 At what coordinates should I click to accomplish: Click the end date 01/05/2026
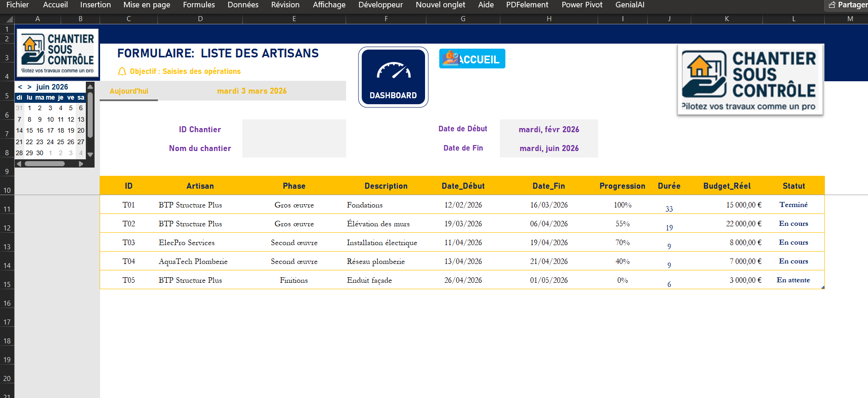click(x=549, y=280)
